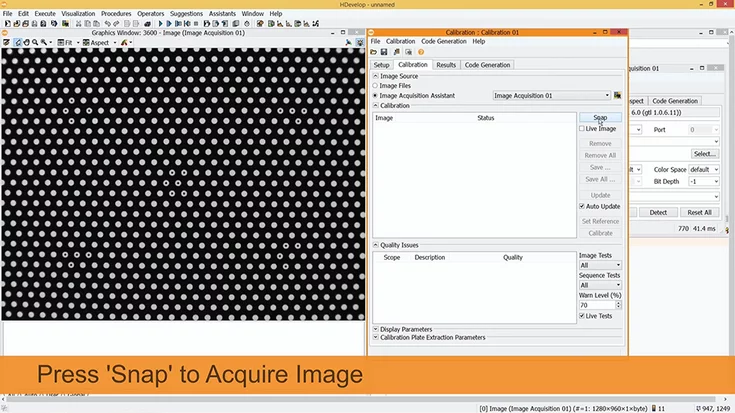
Task: Open the Image Acquisition 01 source dropdown
Action: [551, 96]
